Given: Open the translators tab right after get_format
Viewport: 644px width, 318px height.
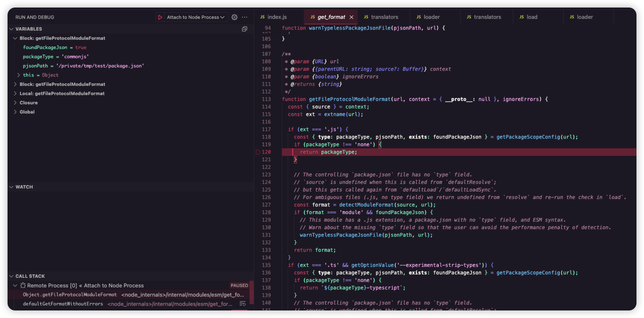Looking at the screenshot, I should pyautogui.click(x=384, y=17).
